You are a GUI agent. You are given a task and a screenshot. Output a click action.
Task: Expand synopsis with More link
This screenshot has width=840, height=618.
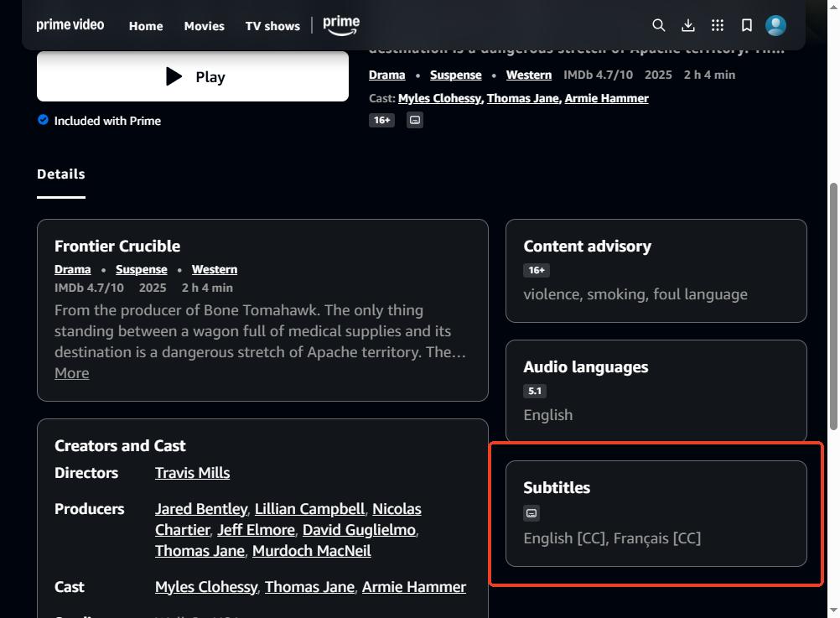pos(72,373)
